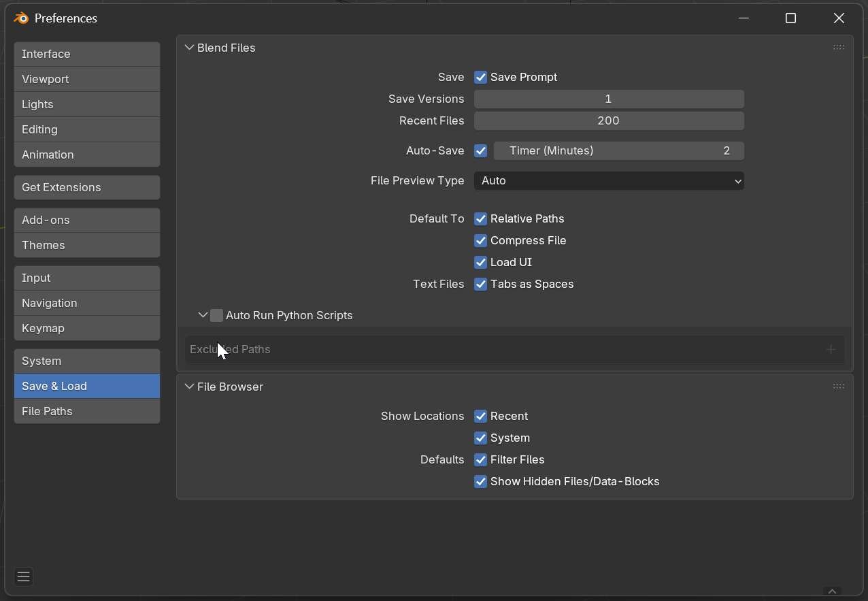Maximize the Preferences window

click(x=790, y=18)
